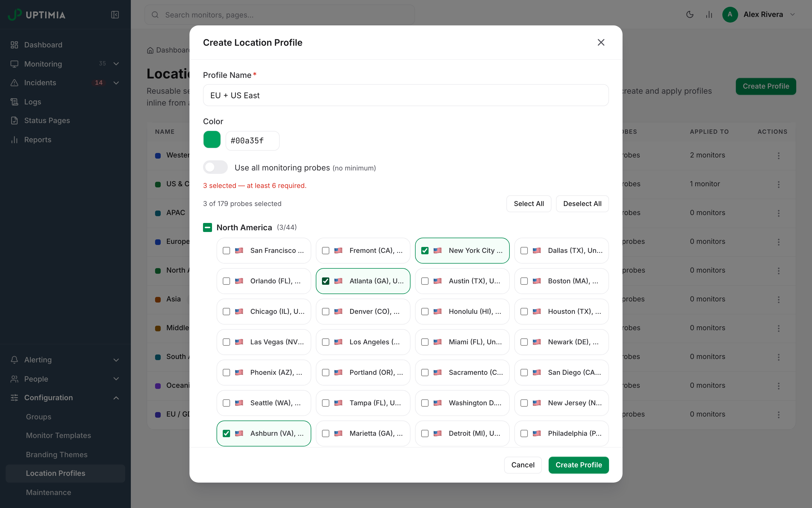Click the Reports sidebar icon
Image resolution: width=812 pixels, height=508 pixels.
pos(14,139)
